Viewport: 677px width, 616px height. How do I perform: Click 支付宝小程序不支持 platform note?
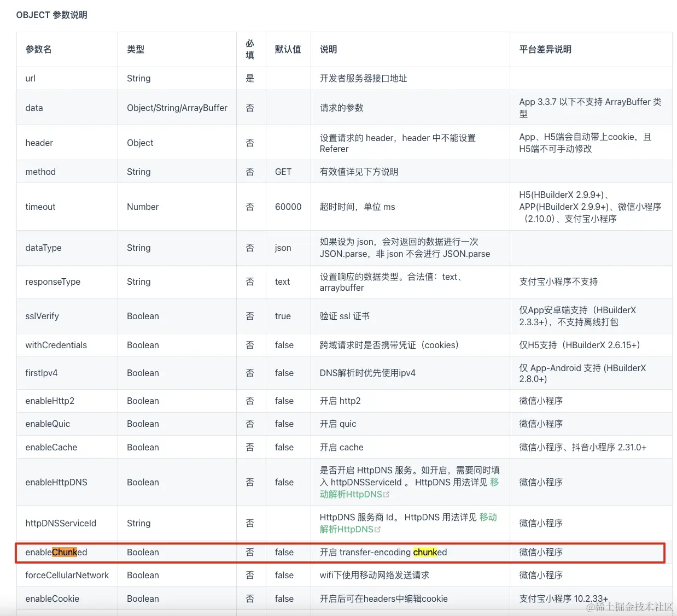click(558, 281)
